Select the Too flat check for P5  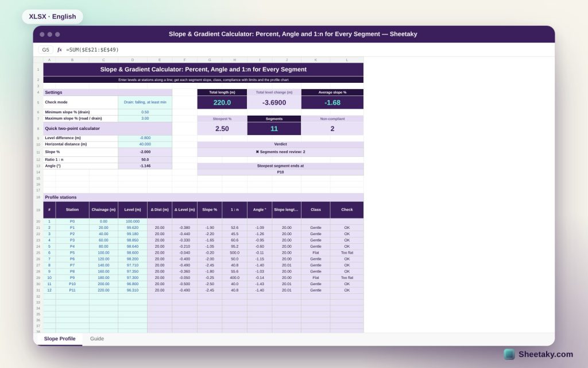[347, 253]
